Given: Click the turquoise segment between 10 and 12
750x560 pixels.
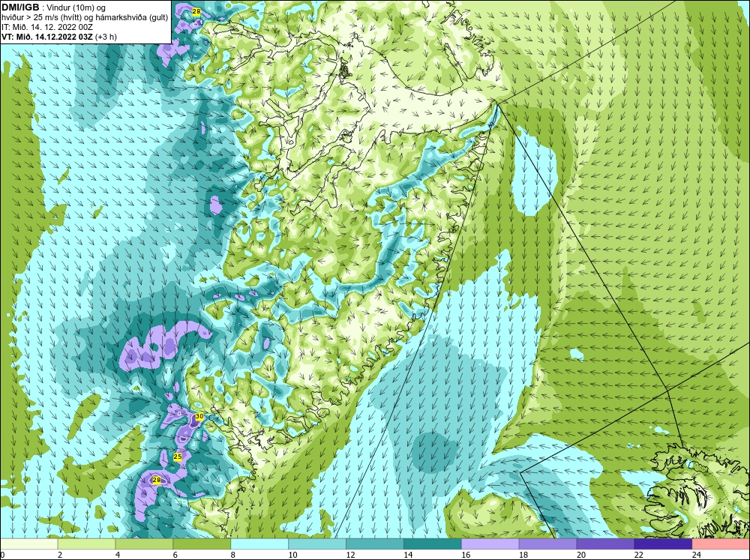Looking at the screenshot, I should pos(317,544).
